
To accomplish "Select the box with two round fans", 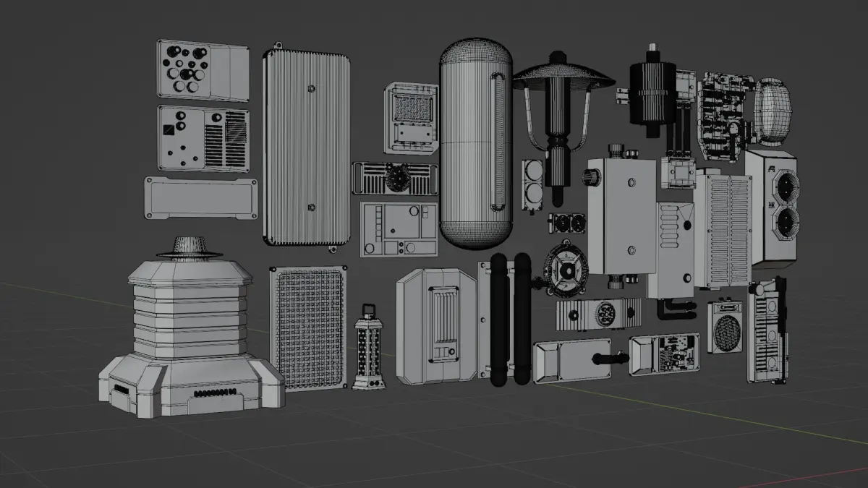I will 773,208.
